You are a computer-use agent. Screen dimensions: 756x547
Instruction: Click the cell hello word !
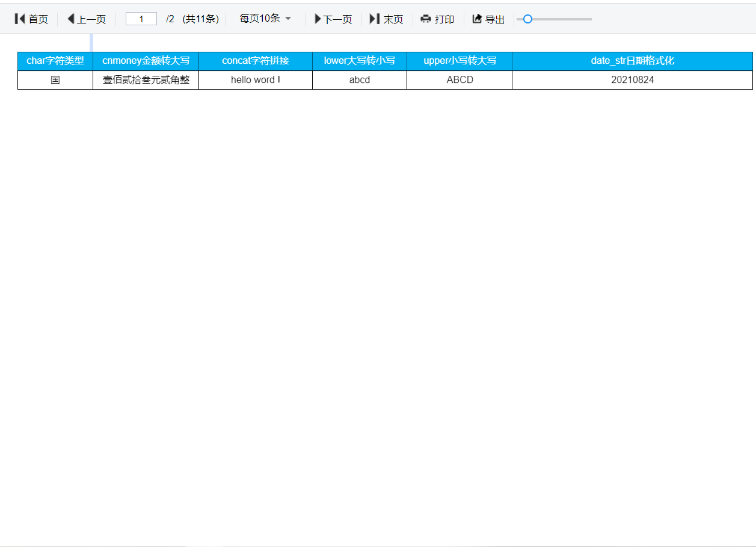(256, 80)
